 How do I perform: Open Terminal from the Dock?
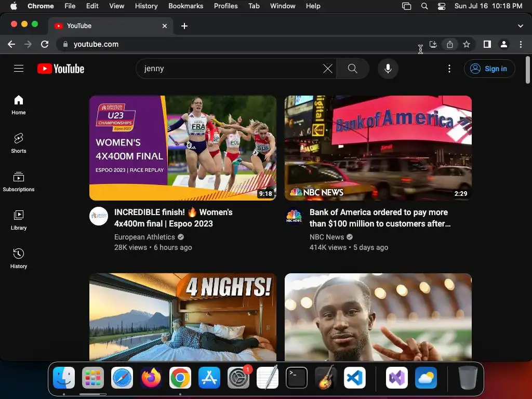pos(297,378)
